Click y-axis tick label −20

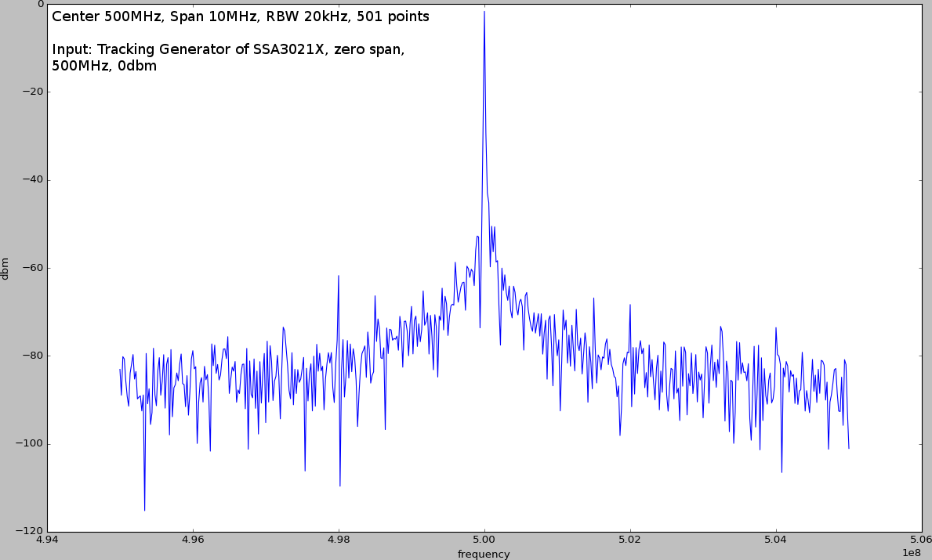click(x=33, y=92)
